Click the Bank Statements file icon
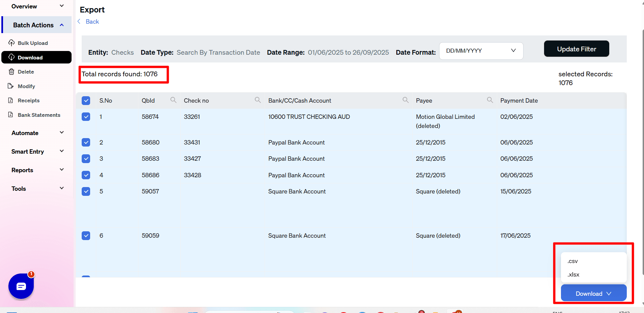This screenshot has height=313, width=644. coord(11,115)
